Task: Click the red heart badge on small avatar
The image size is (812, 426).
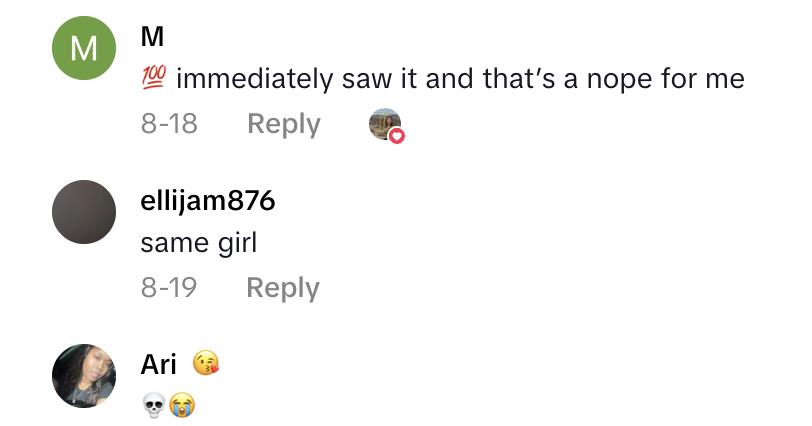Action: pos(397,135)
